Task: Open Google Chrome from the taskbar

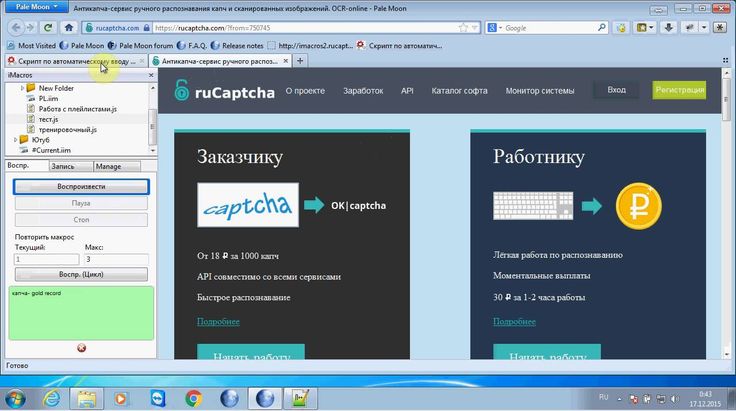Action: click(x=193, y=397)
